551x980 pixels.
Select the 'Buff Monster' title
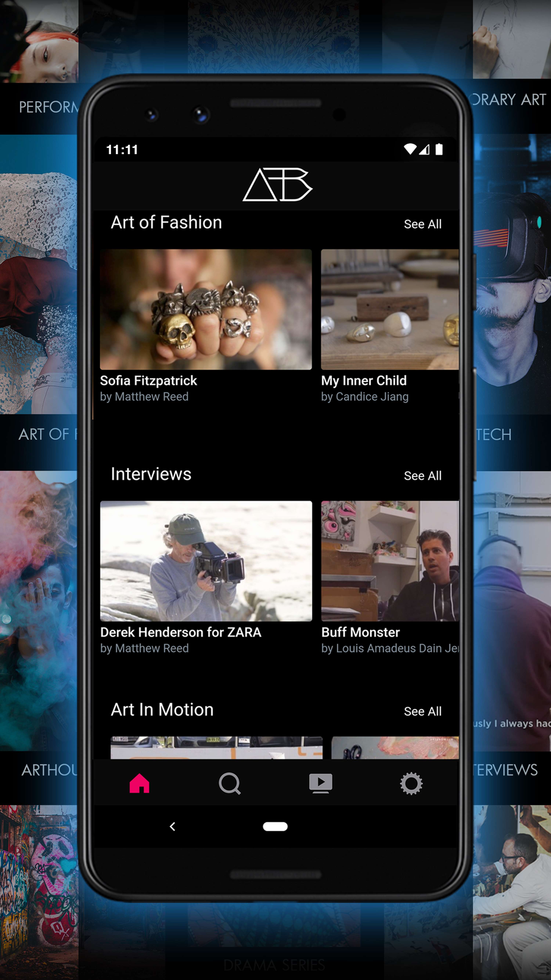pyautogui.click(x=361, y=632)
